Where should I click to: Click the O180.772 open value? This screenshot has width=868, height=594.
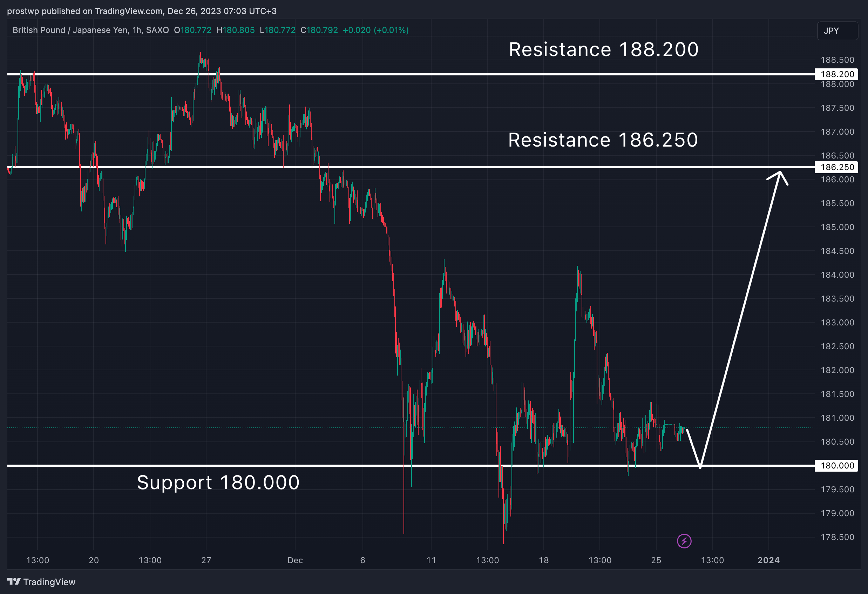coord(193,30)
